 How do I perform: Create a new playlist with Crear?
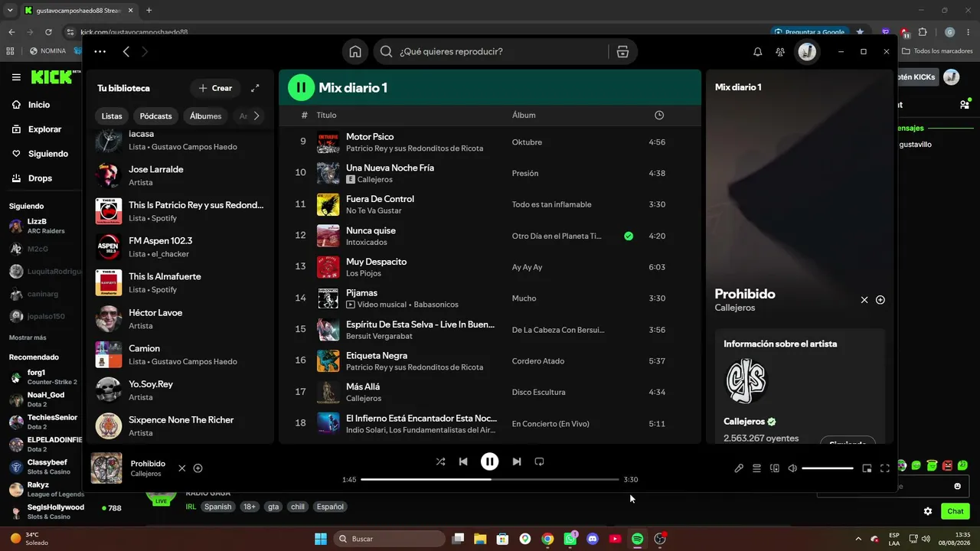(215, 88)
